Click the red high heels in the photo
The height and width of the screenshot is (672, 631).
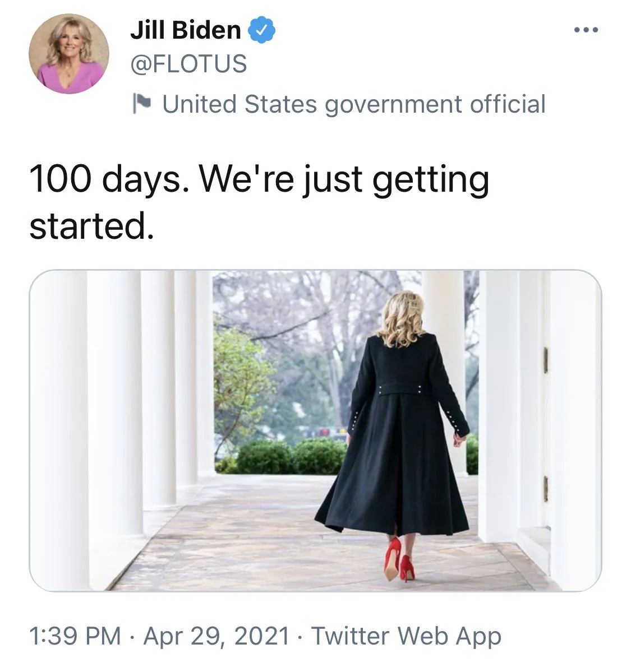pyautogui.click(x=399, y=559)
